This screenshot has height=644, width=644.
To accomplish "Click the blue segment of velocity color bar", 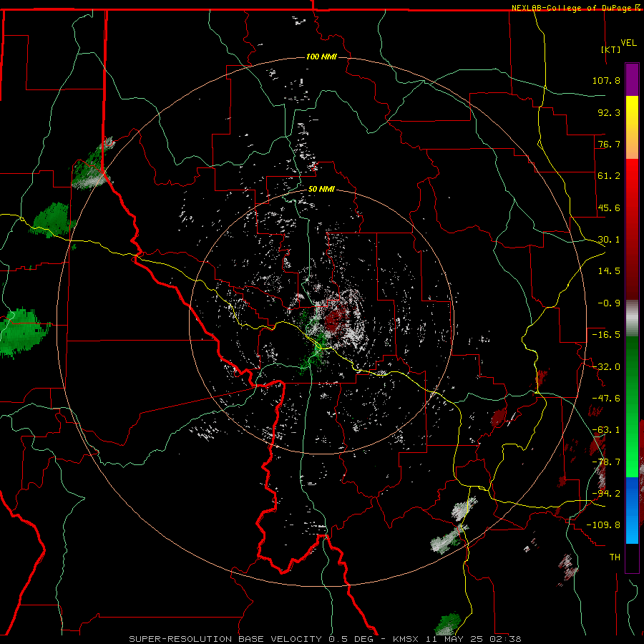I will 632,510.
